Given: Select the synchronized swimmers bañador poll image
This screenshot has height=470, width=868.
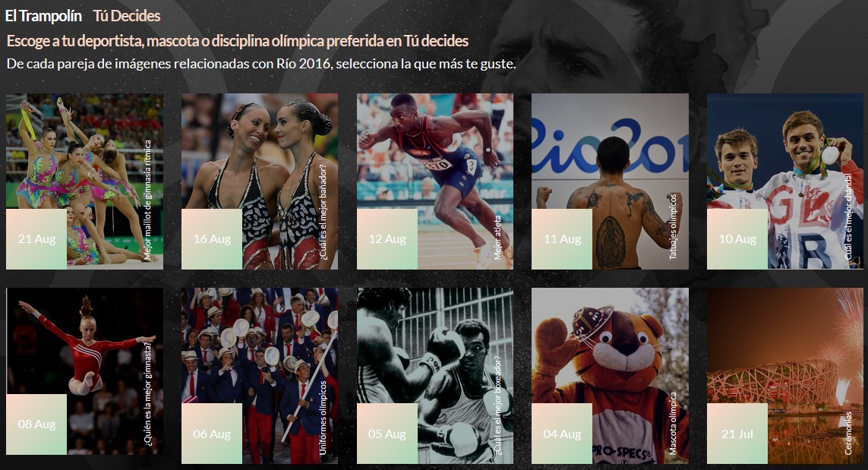Looking at the screenshot, I should coord(260,181).
